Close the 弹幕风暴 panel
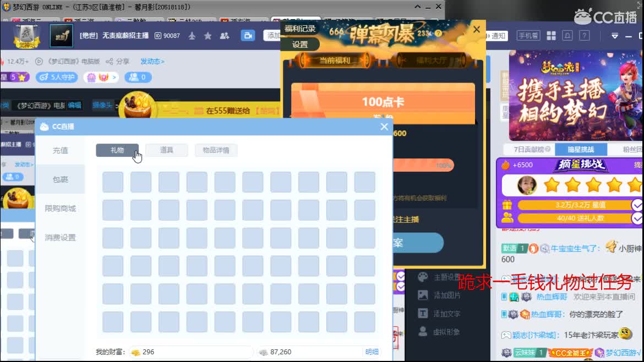Image resolution: width=644 pixels, height=362 pixels. coord(477,29)
